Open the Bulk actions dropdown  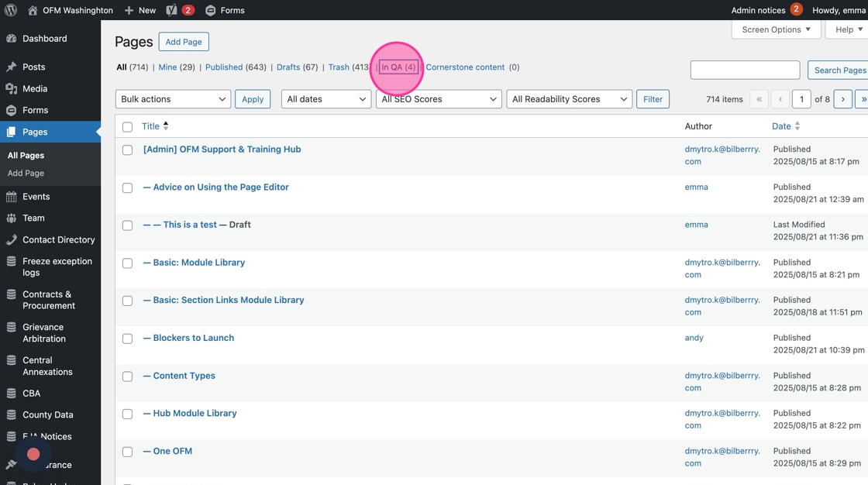[x=173, y=99]
